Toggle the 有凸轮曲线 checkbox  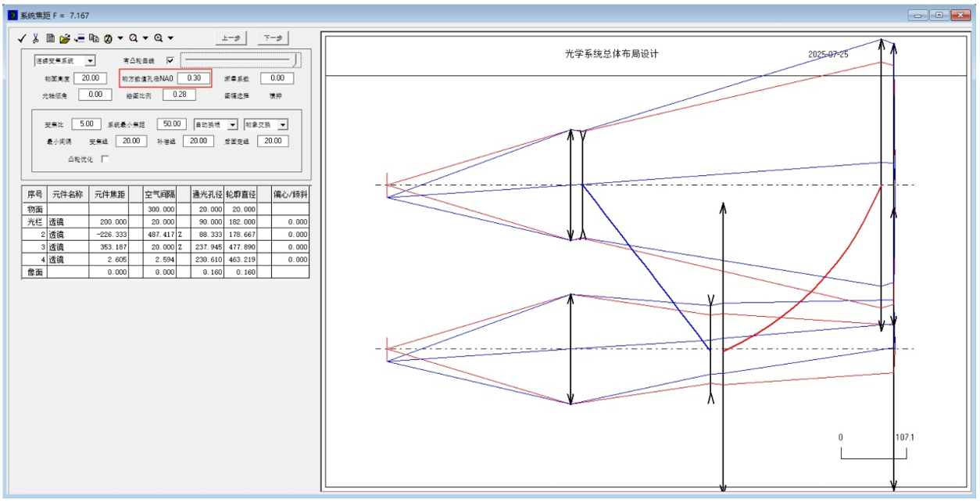[x=170, y=60]
